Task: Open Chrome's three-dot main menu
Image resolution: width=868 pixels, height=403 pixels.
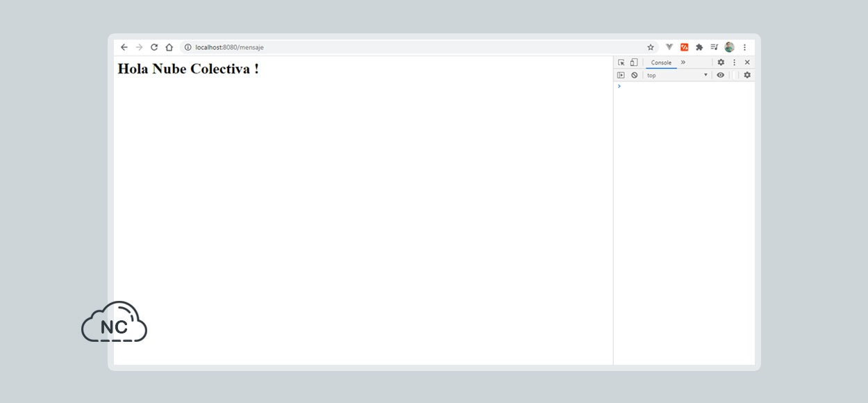Action: tap(744, 47)
